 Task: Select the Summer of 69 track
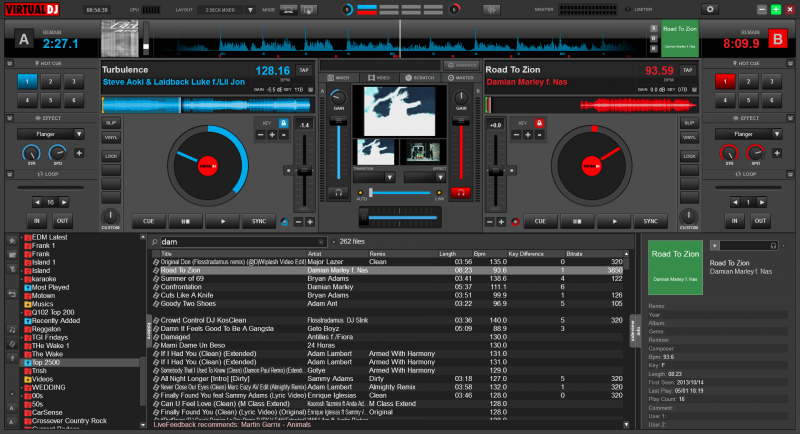[388, 278]
